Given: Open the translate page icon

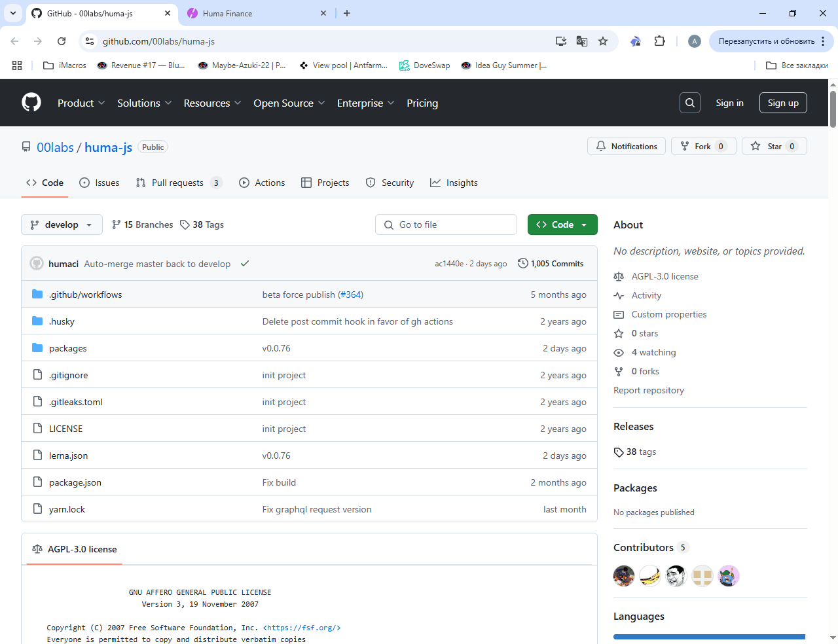Looking at the screenshot, I should click(x=582, y=41).
